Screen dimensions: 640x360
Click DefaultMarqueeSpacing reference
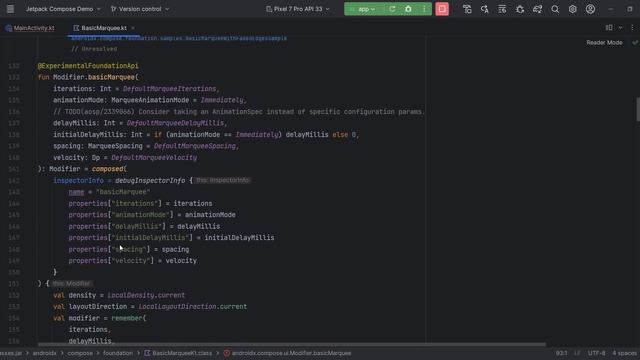pos(195,146)
